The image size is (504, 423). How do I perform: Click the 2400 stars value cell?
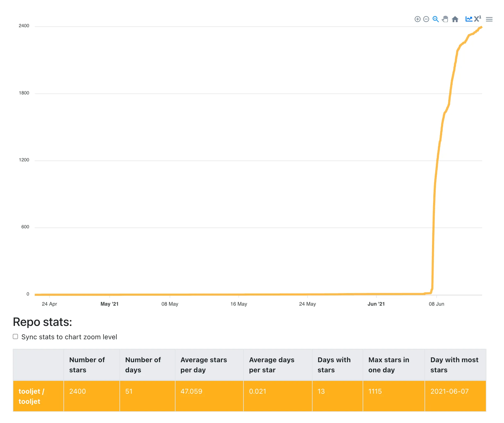[x=77, y=391]
